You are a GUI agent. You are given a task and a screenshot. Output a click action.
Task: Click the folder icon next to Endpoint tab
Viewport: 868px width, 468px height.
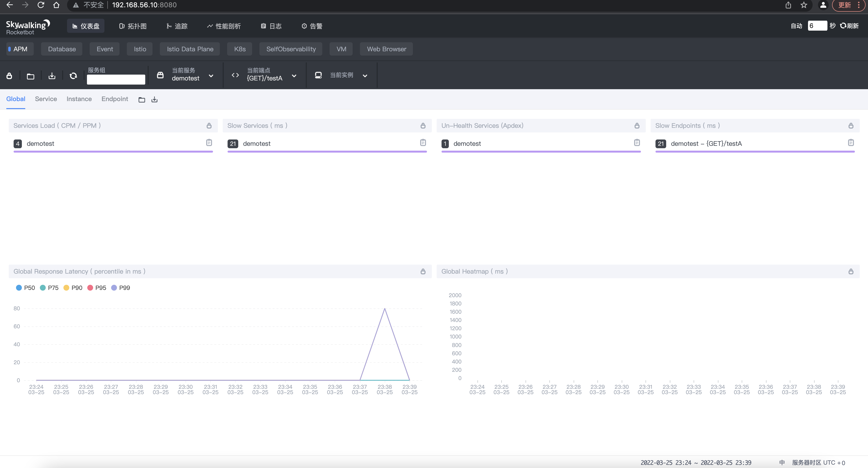[x=142, y=100]
